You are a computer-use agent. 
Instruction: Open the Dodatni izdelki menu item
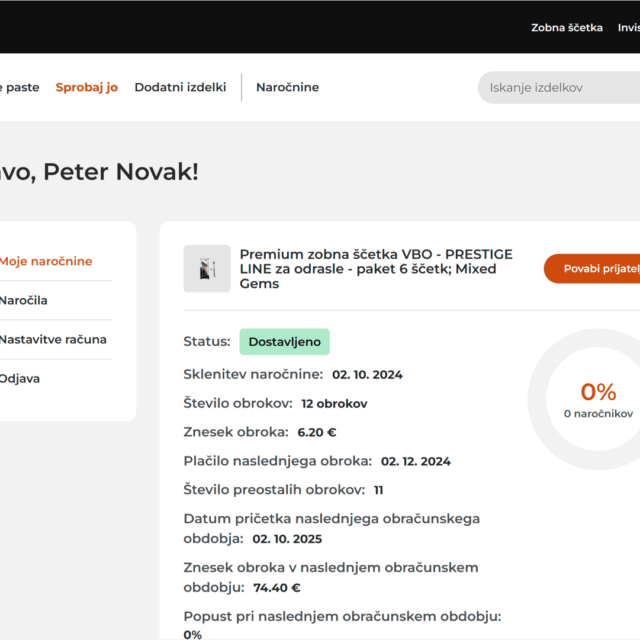click(x=180, y=87)
